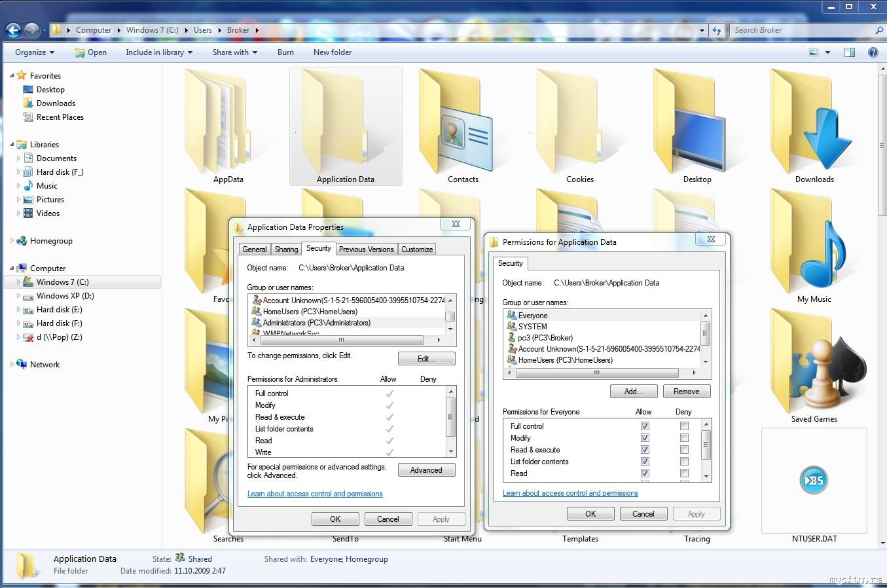Select the d (\\Pop) (Z:) network drive
The image size is (887, 588).
[59, 337]
